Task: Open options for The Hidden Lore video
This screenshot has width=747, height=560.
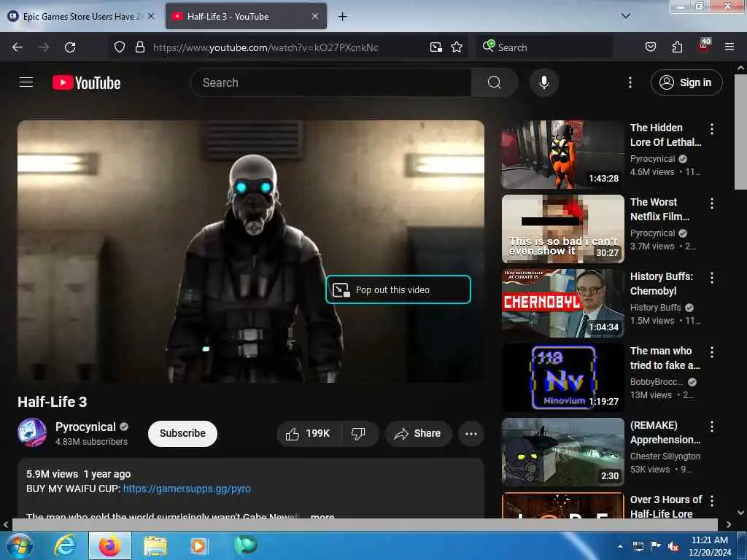Action: [x=712, y=129]
